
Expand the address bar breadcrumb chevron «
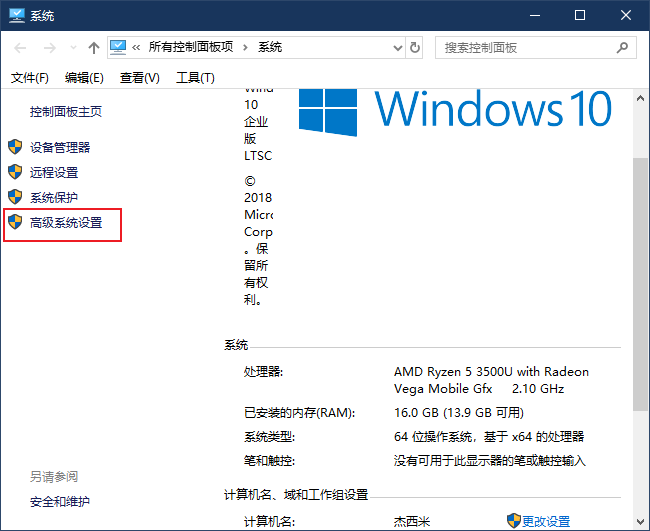136,48
